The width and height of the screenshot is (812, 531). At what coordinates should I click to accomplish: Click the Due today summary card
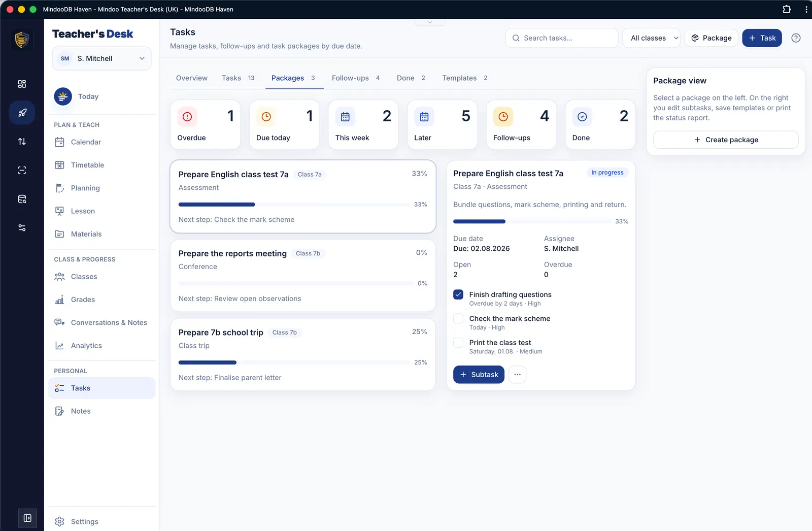[x=284, y=124]
